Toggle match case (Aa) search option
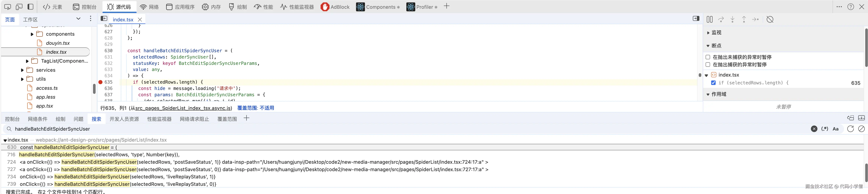This screenshot has height=194, width=868. tap(835, 129)
